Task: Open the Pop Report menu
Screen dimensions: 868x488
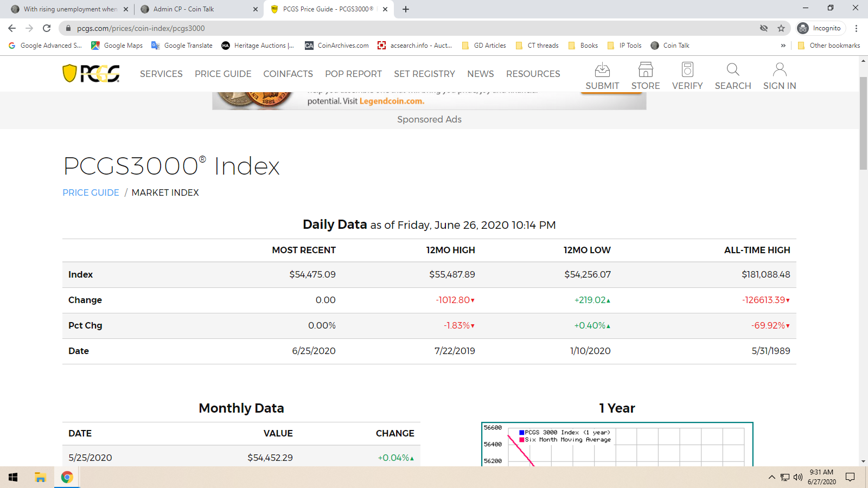Action: point(353,74)
